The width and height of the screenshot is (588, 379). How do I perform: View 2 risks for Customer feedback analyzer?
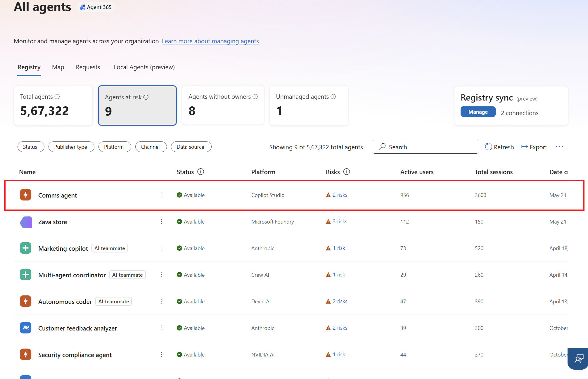point(337,328)
